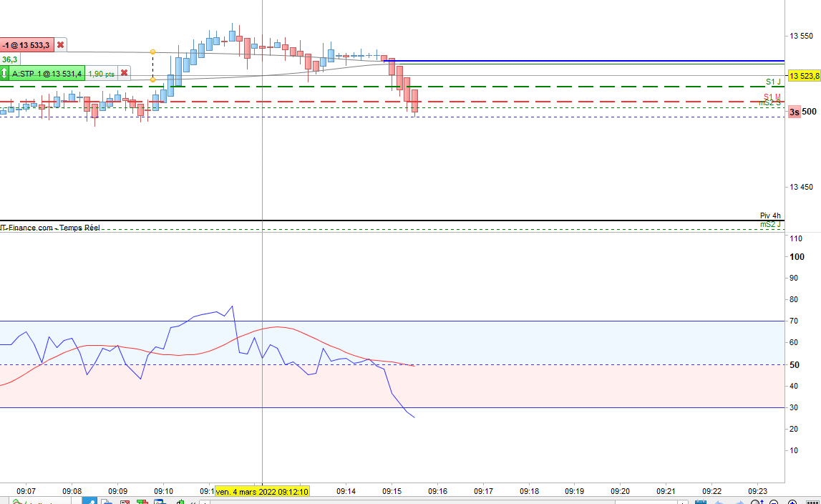821x504 pixels.
Task: Click the 09:07 time axis label
Action: 26,491
